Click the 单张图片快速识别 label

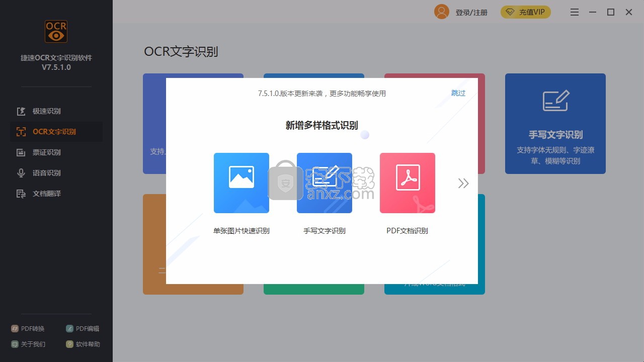point(242,231)
